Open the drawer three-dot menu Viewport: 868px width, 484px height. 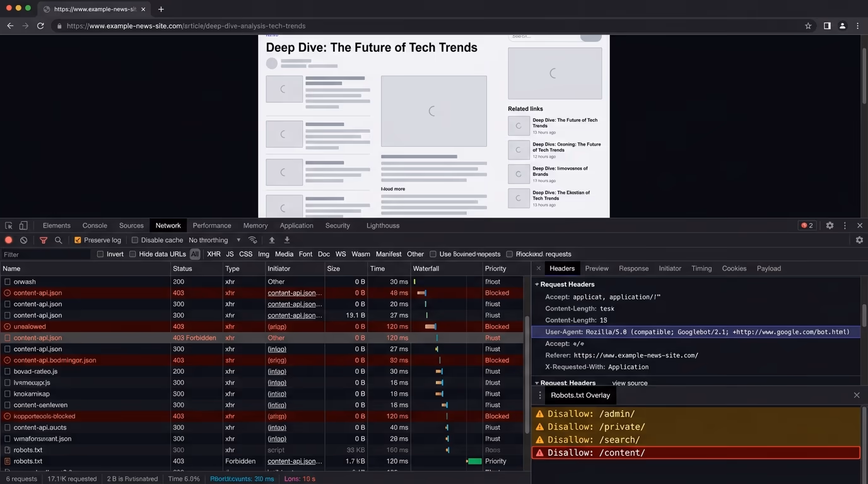(x=540, y=395)
